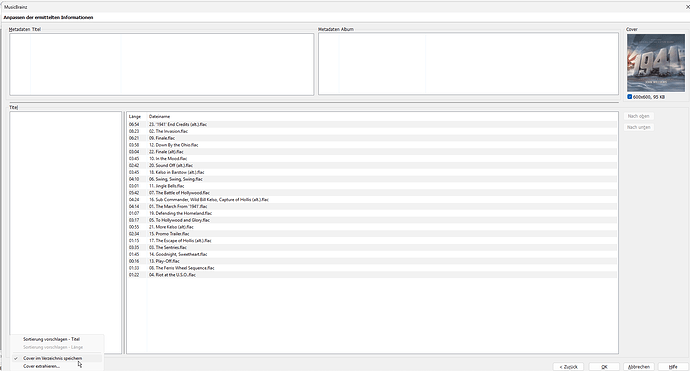690x371 pixels.
Task: Click the 1941 album cover thumbnail
Action: (656, 63)
